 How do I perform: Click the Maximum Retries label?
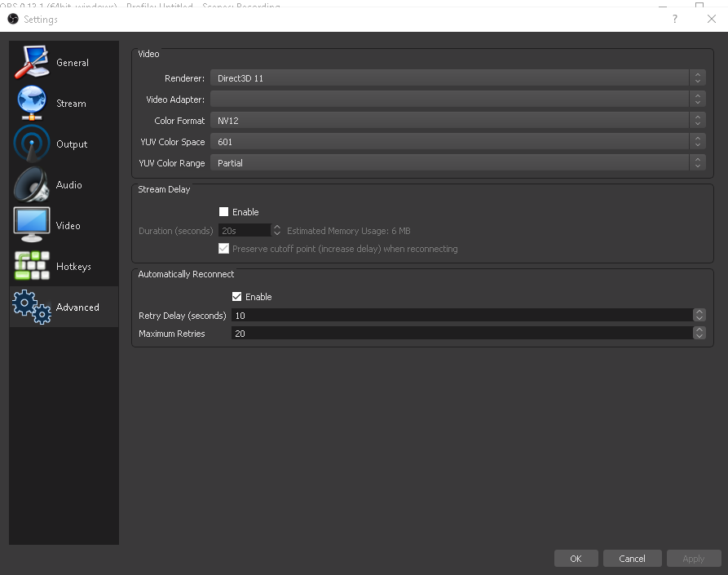coord(171,334)
